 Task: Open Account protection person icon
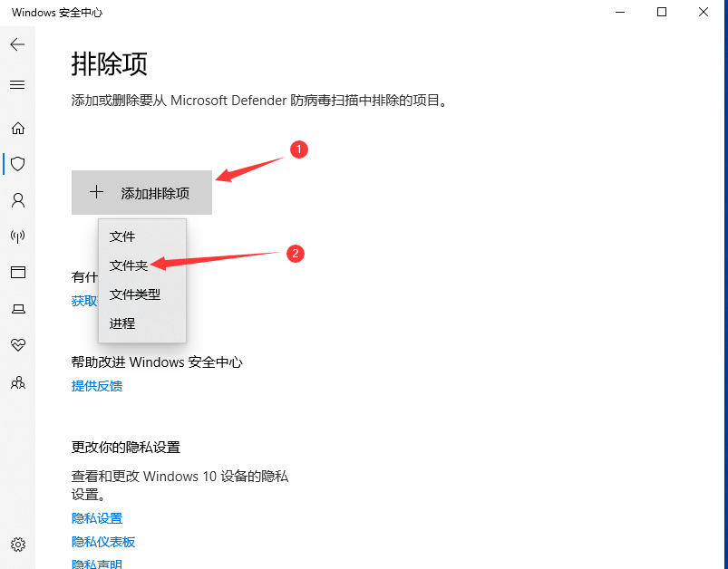tap(18, 200)
